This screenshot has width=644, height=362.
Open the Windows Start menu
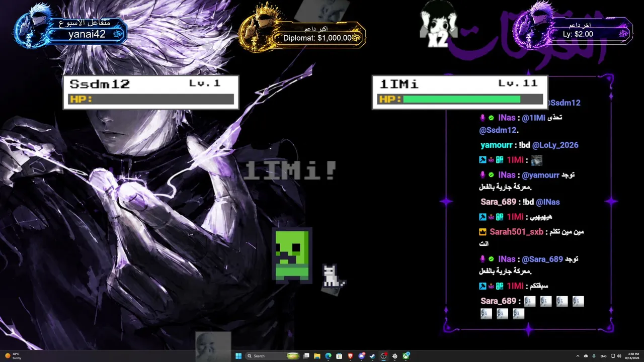[238, 356]
